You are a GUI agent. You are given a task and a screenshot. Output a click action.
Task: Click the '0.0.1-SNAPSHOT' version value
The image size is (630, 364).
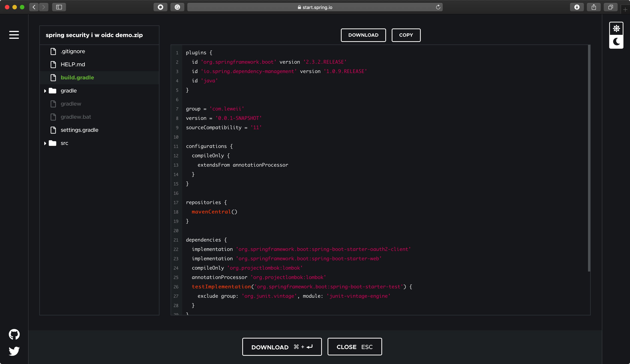(238, 118)
